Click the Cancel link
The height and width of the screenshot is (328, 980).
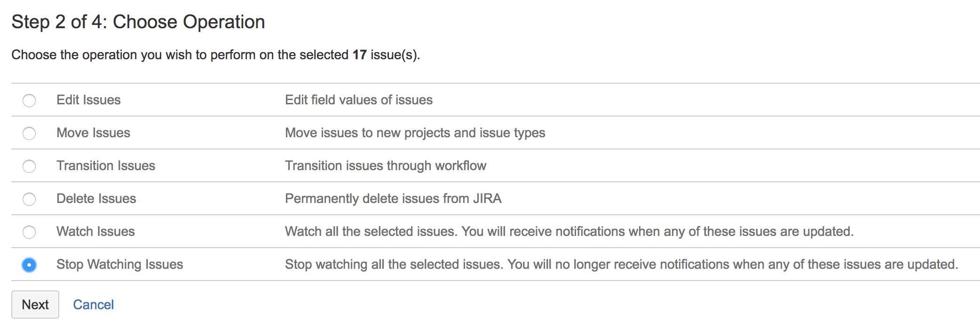93,305
